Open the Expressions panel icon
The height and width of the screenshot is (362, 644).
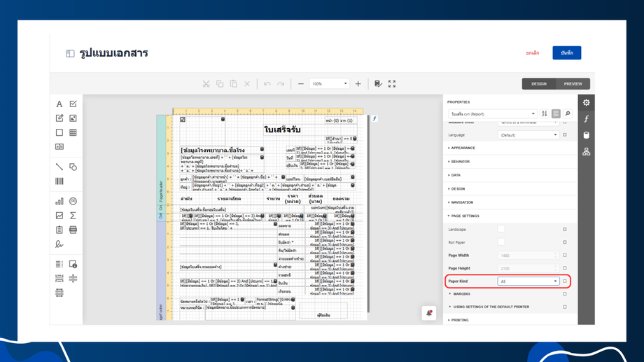coord(587,119)
